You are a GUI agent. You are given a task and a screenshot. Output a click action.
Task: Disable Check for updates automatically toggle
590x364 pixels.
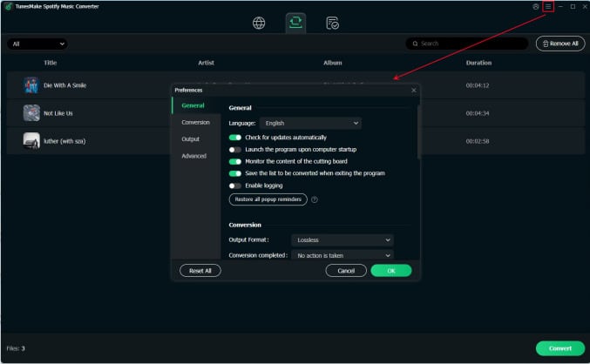235,138
